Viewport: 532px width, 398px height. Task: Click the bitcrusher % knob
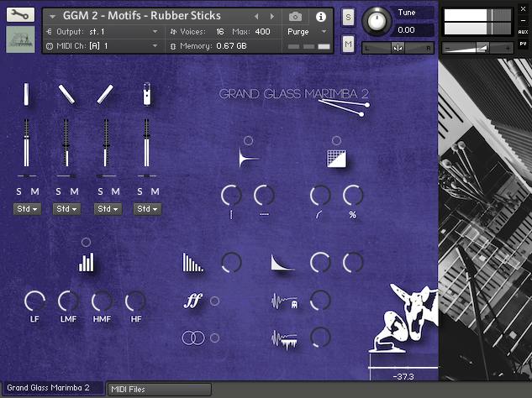click(x=353, y=196)
